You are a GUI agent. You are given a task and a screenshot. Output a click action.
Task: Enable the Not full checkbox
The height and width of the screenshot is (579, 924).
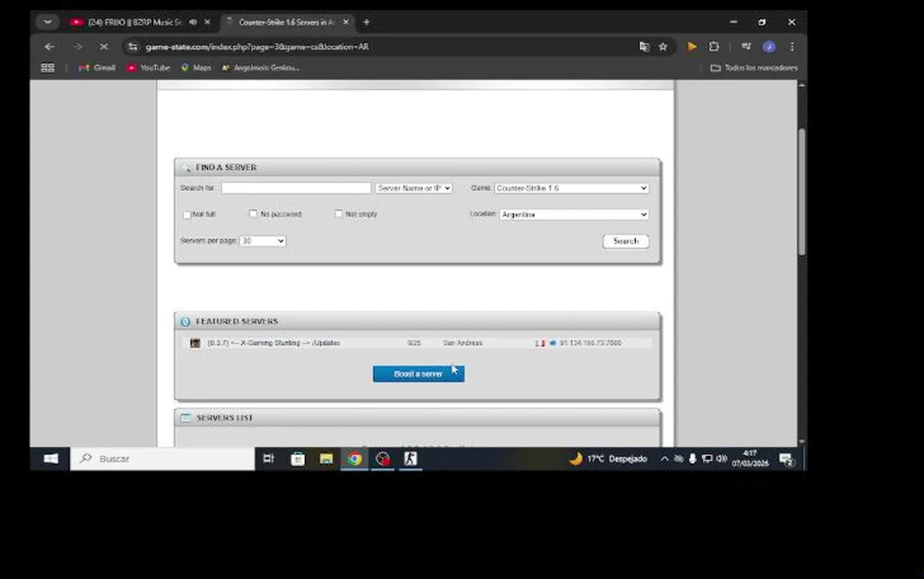coord(187,215)
